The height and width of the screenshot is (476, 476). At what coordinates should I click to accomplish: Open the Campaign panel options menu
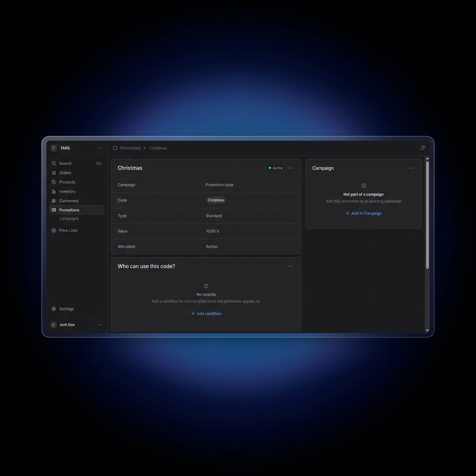(410, 168)
